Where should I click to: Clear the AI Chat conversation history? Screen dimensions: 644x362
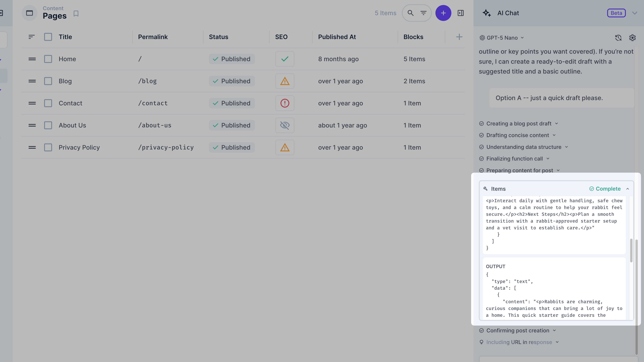(x=618, y=38)
